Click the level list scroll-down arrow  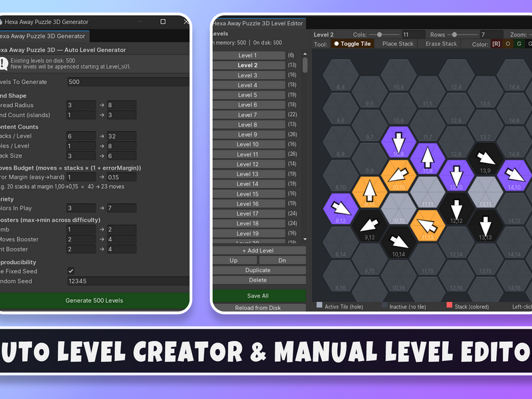[x=305, y=239]
